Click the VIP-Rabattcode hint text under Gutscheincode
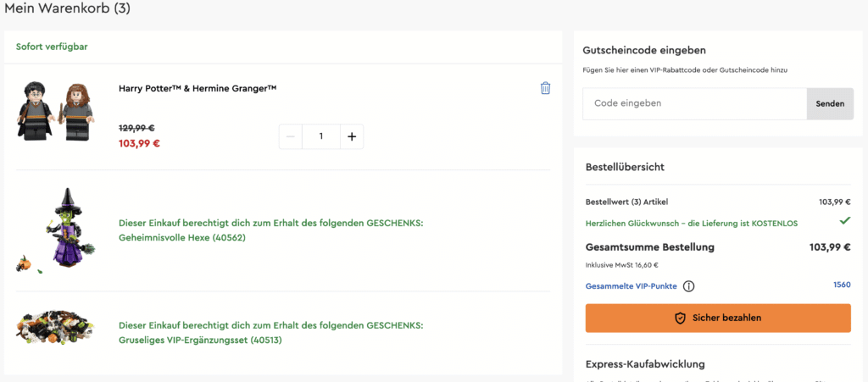 click(x=685, y=70)
